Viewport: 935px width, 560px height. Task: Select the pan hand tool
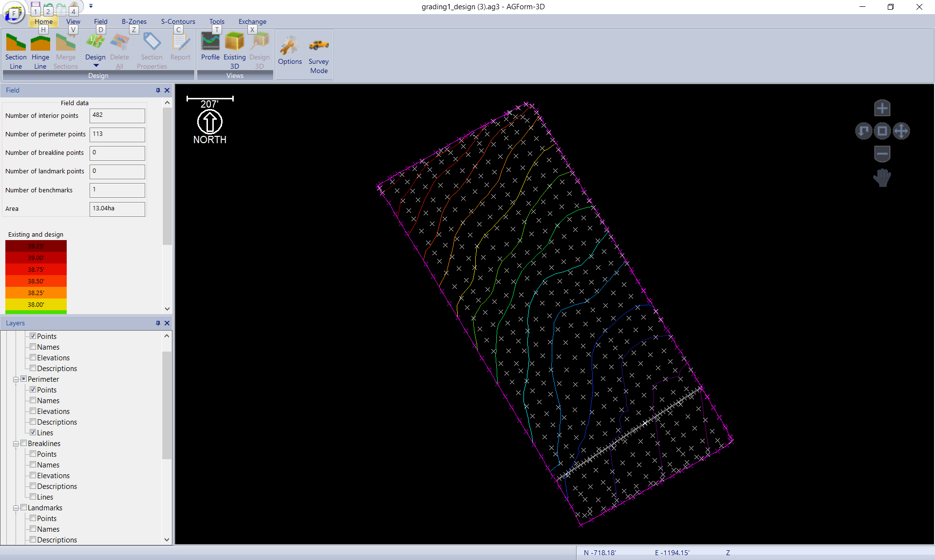point(882,178)
